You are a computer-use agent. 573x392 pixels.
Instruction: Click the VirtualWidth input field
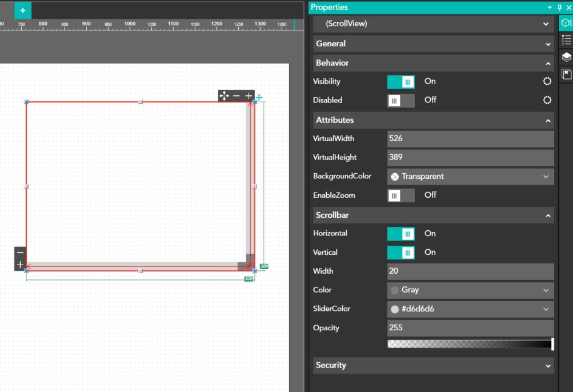(470, 139)
